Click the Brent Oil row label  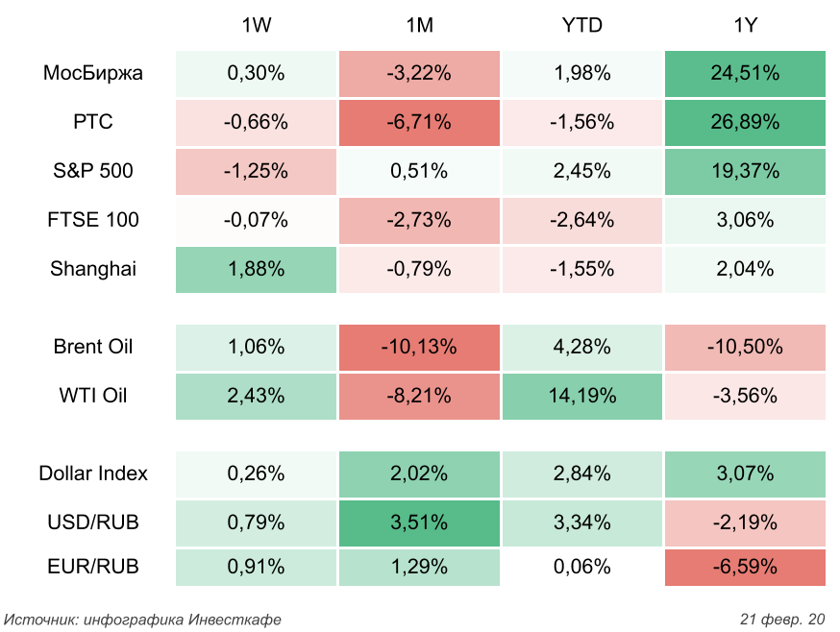tap(93, 347)
